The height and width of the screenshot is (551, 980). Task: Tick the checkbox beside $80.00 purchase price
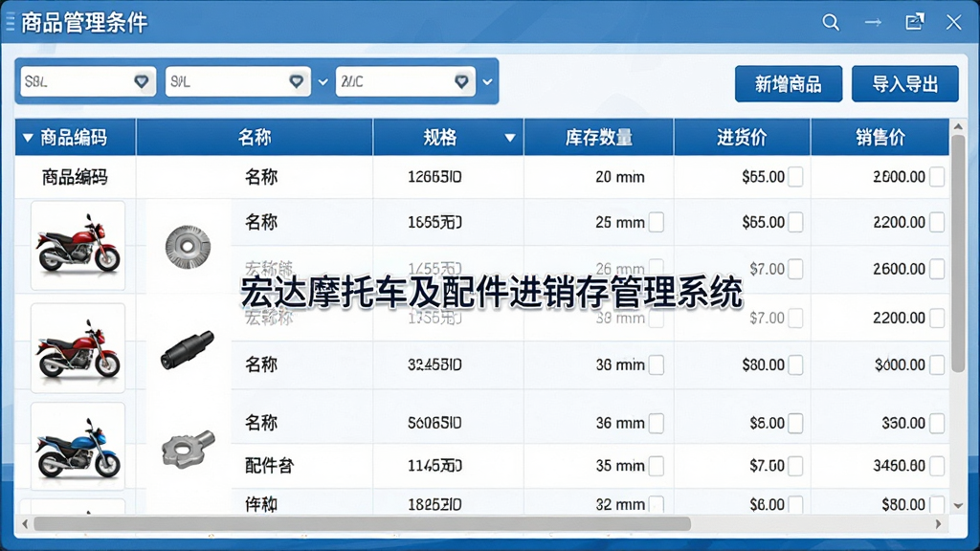(x=795, y=364)
